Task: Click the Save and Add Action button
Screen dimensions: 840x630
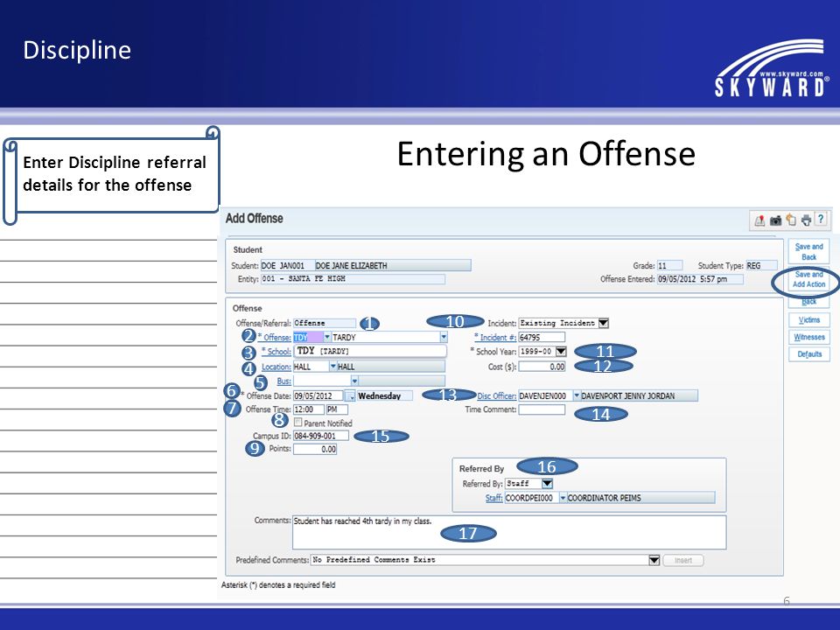Action: point(808,279)
